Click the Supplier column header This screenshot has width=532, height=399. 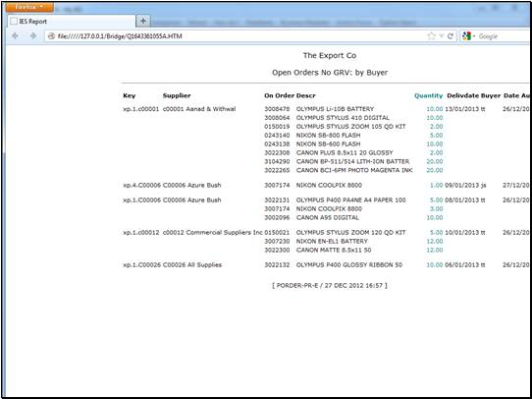click(177, 95)
